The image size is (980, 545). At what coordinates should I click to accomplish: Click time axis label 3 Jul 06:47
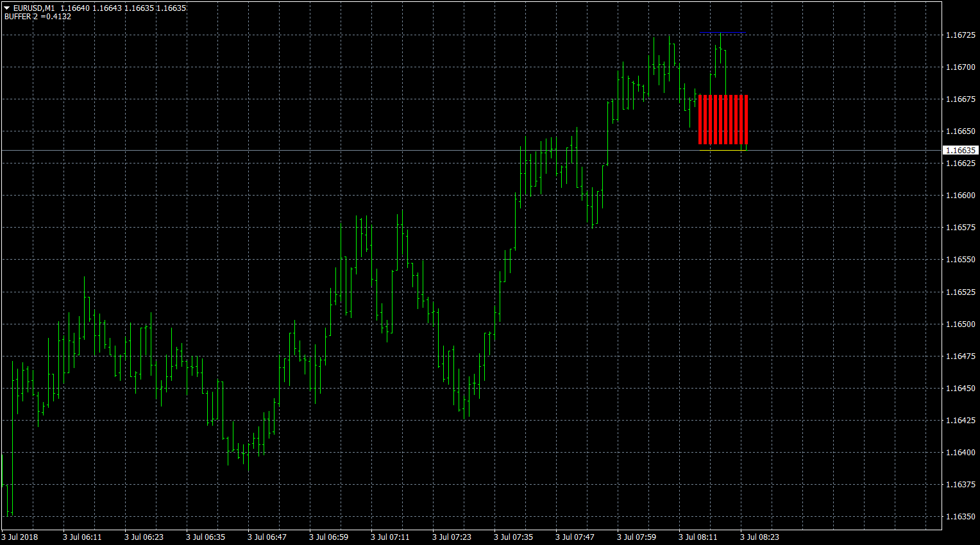267,537
